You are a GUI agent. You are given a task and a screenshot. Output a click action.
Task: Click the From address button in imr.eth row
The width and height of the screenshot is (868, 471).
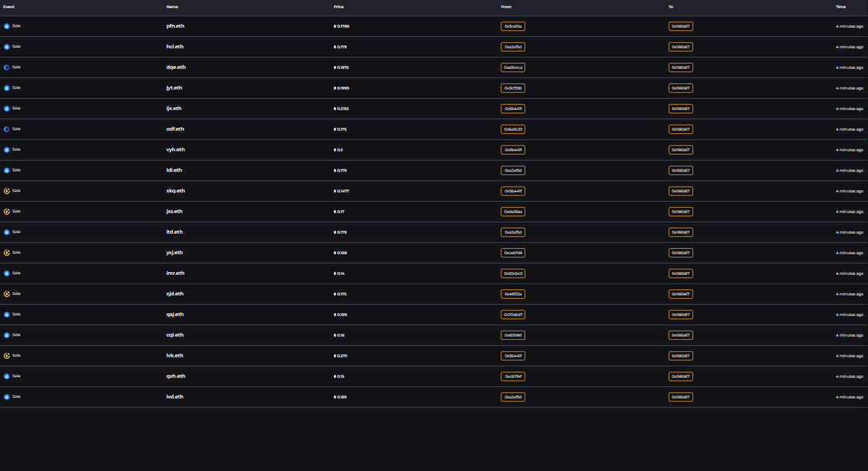(513, 273)
